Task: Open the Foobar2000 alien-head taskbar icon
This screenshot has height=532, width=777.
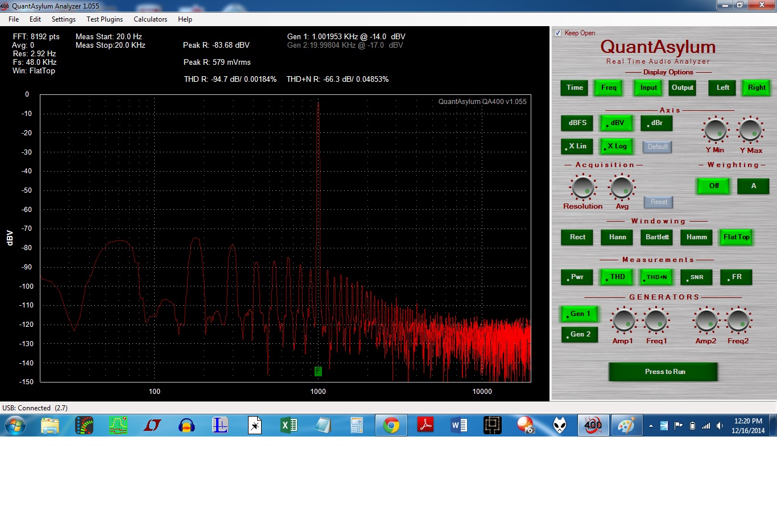Action: [560, 425]
